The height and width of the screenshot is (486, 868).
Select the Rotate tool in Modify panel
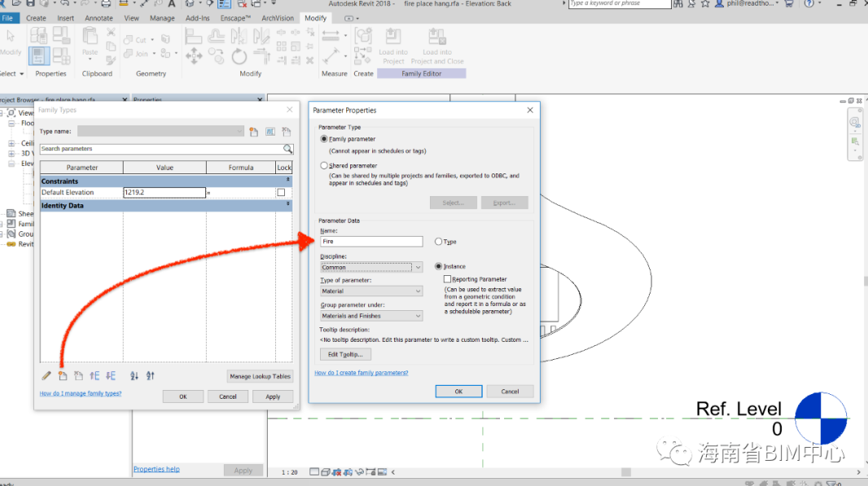(x=239, y=56)
